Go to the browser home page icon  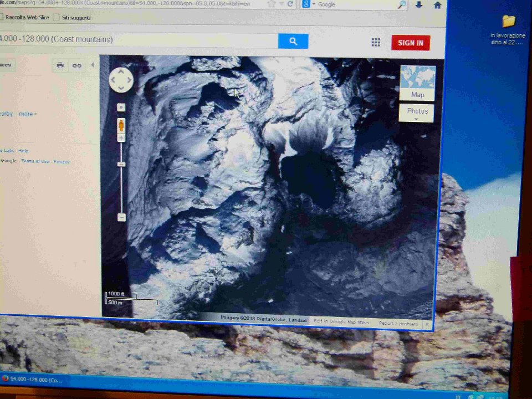(x=438, y=5)
